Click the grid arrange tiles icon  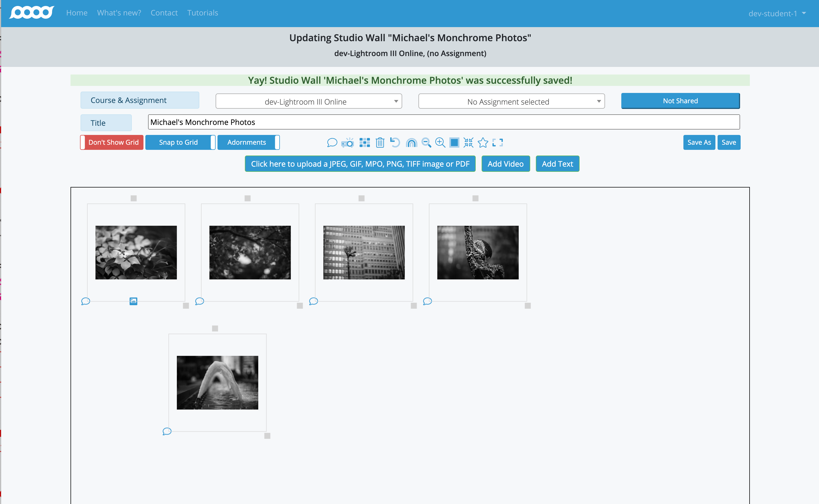(x=365, y=143)
